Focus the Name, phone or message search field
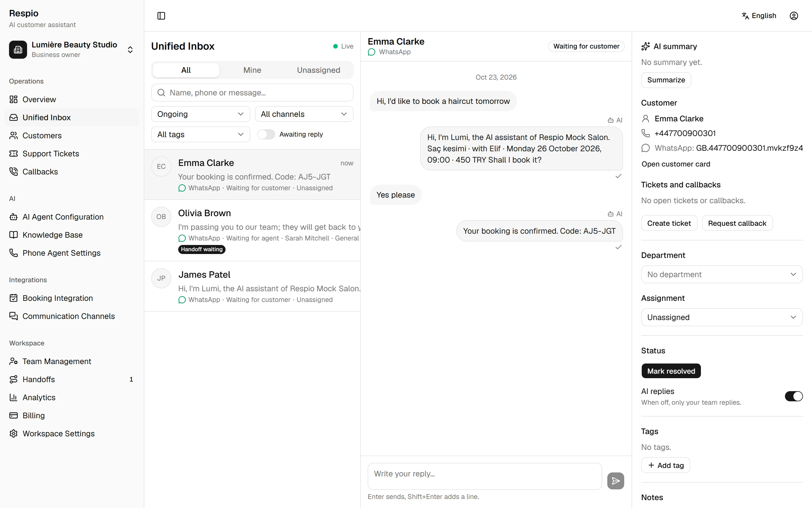The width and height of the screenshot is (812, 508). (x=252, y=93)
